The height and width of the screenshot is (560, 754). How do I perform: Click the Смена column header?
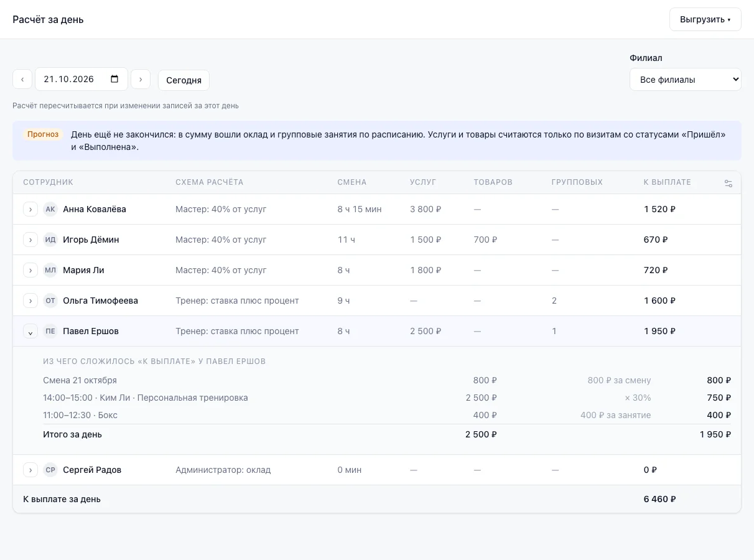tap(351, 182)
